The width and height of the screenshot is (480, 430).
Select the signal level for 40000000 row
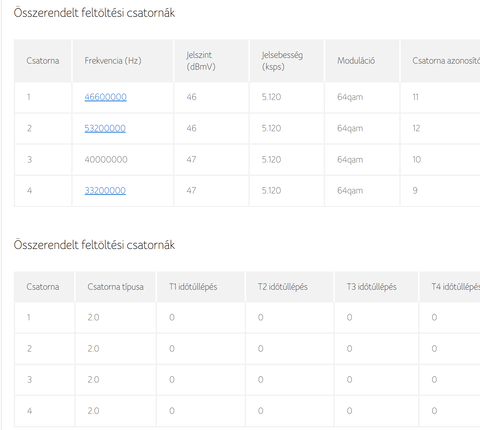tap(191, 159)
